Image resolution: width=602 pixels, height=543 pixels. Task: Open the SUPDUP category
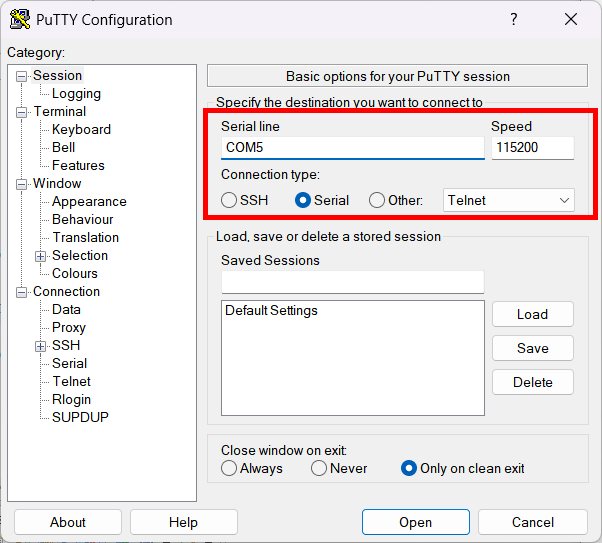coord(80,417)
